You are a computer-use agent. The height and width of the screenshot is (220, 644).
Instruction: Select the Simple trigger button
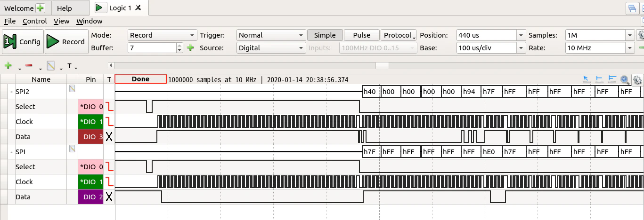[x=325, y=35]
